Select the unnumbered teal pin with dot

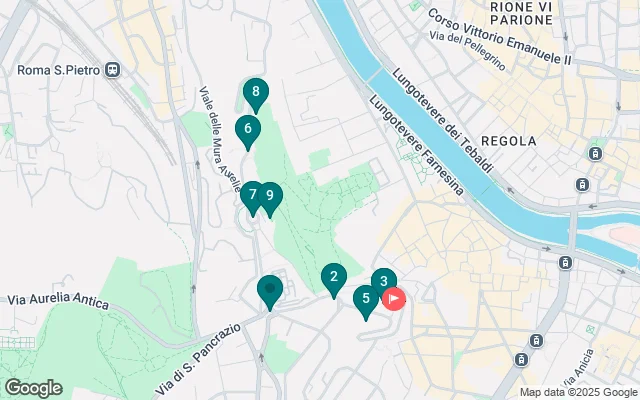click(270, 290)
